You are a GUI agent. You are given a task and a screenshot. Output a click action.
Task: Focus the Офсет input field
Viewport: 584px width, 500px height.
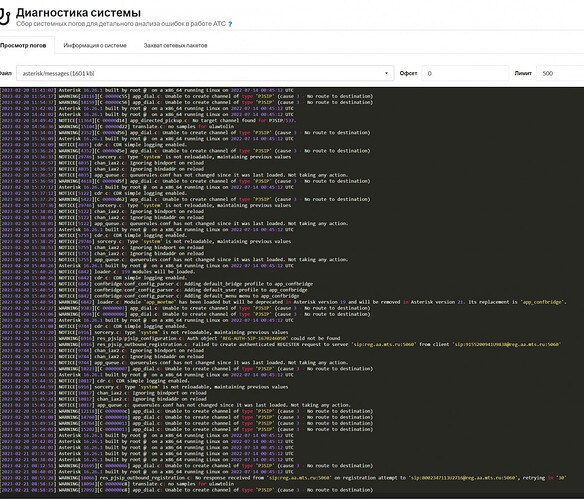(x=465, y=73)
